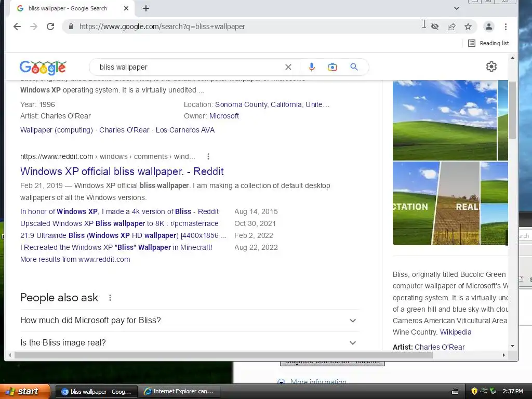
Task: Expand Is the Bliss image real? question
Action: [190, 343]
